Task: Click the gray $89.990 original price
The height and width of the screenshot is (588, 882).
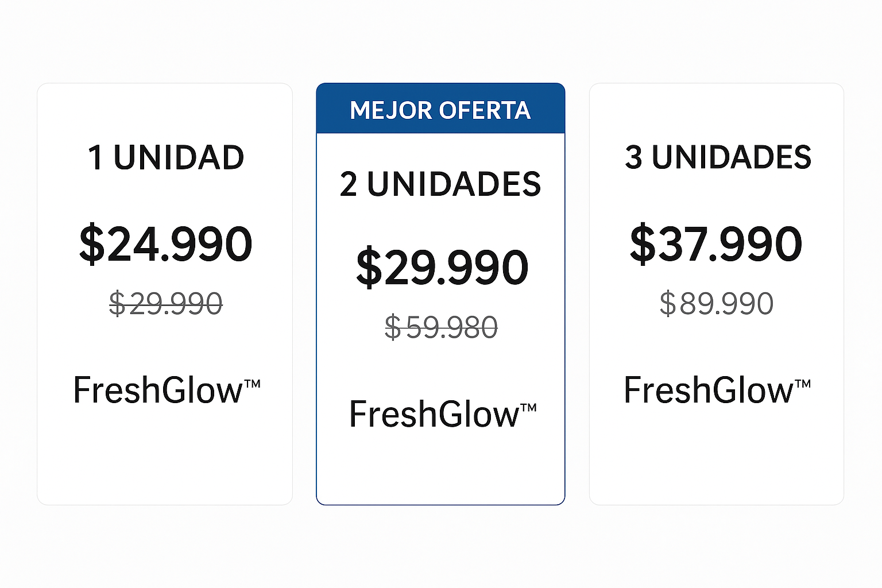Action: pos(717,303)
